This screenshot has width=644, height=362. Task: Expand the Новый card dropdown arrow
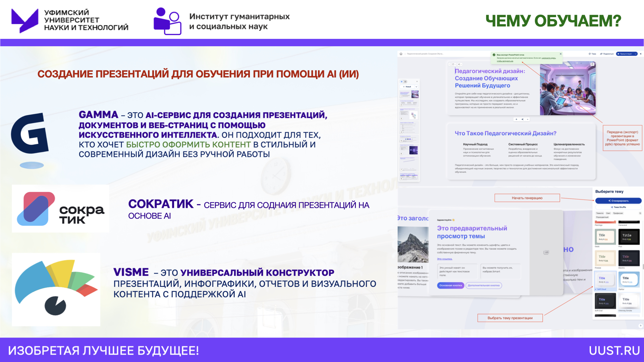tap(416, 87)
